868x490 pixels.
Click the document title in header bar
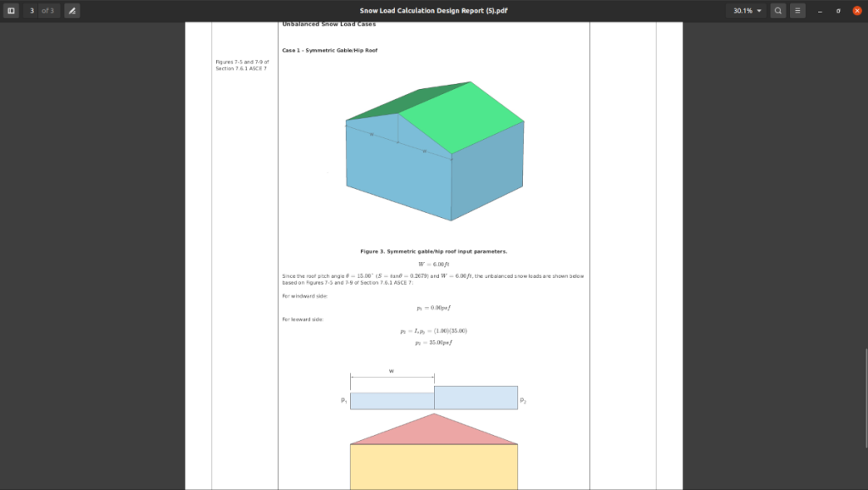[433, 10]
